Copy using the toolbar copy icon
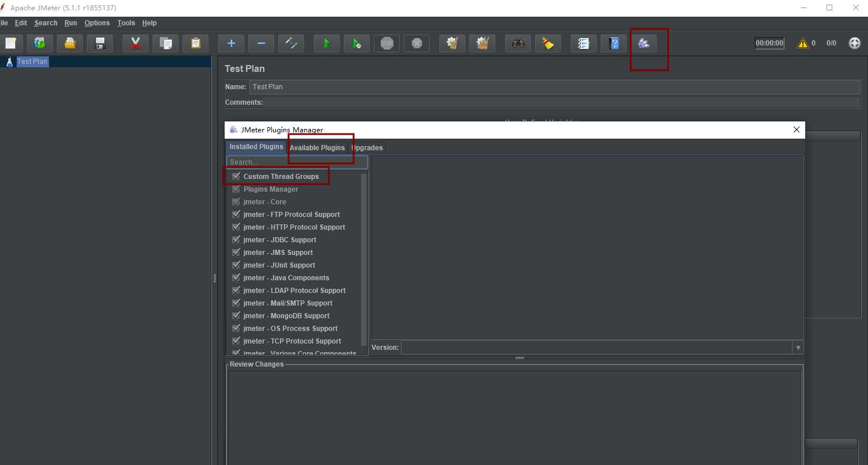The width and height of the screenshot is (868, 465). [x=165, y=43]
